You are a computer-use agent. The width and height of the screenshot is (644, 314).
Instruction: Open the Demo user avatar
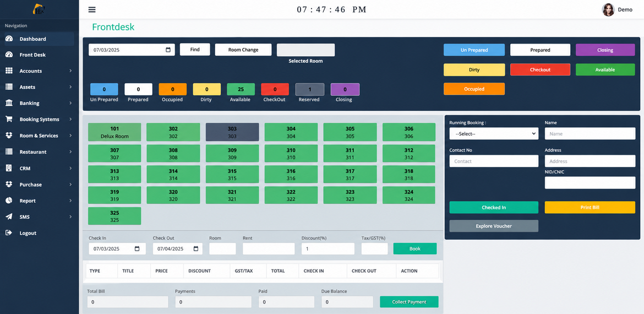pyautogui.click(x=608, y=9)
